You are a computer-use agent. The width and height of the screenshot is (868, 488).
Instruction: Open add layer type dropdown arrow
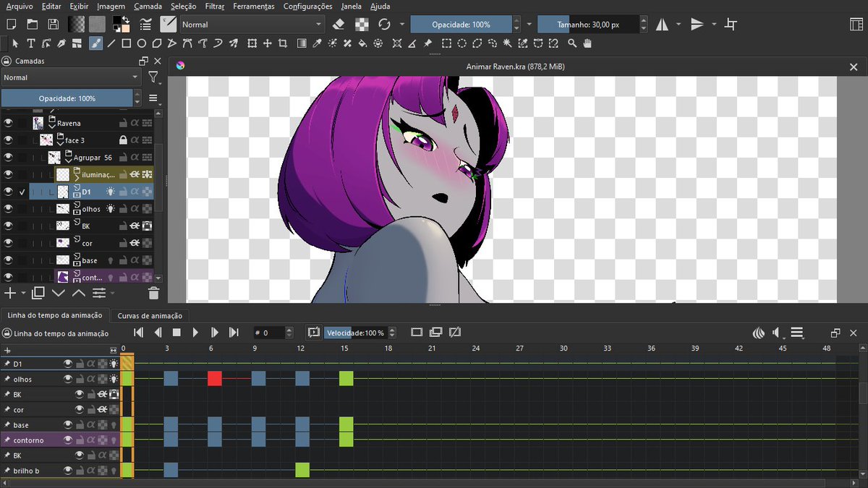(23, 293)
